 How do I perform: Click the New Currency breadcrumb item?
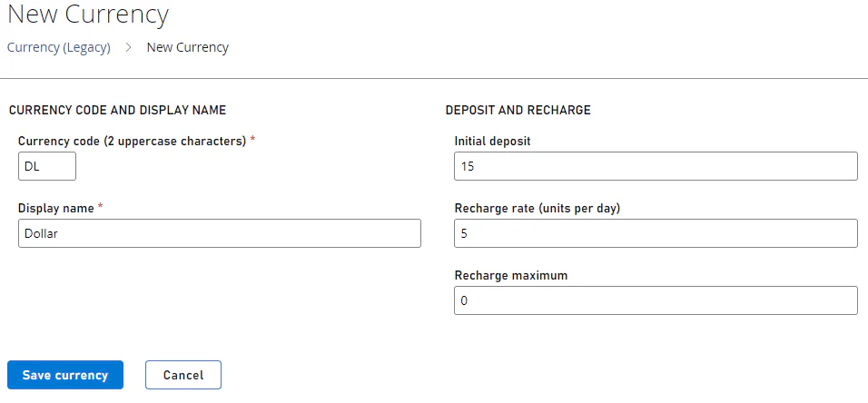click(187, 47)
